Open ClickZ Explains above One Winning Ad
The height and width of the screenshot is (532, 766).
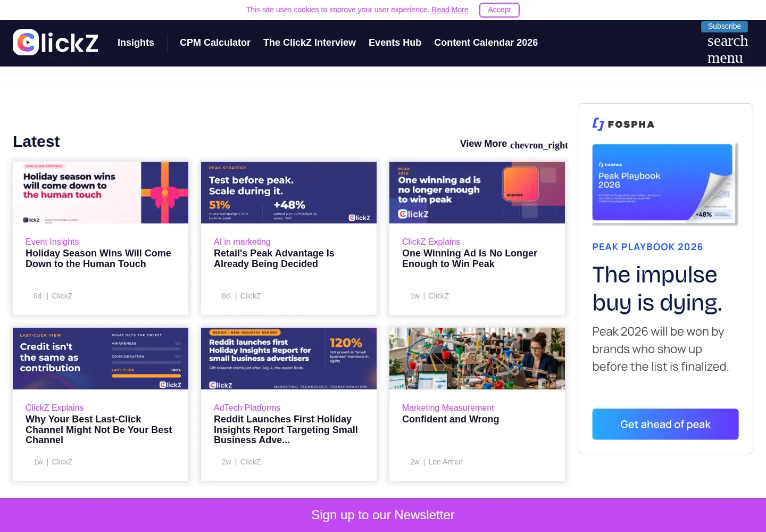[431, 242]
